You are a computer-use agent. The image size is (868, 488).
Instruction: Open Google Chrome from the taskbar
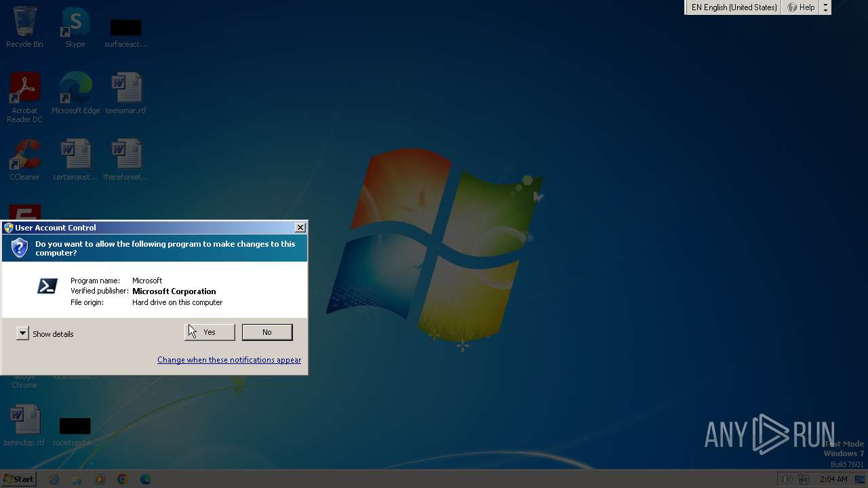(x=123, y=479)
